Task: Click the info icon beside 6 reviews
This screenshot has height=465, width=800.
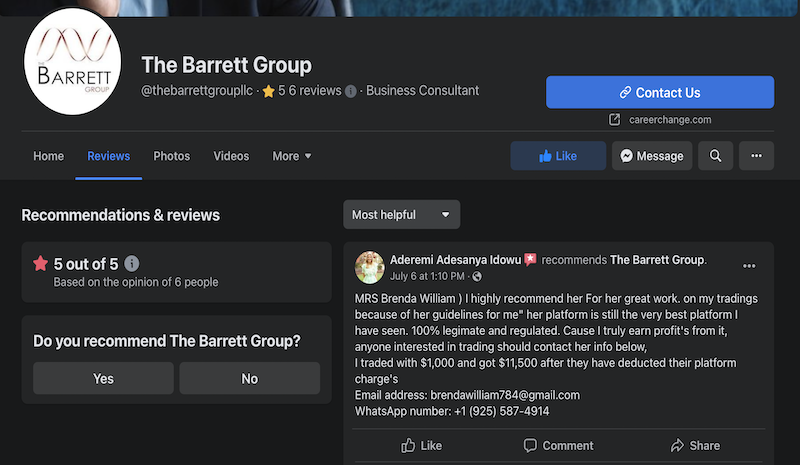Action: (x=351, y=91)
